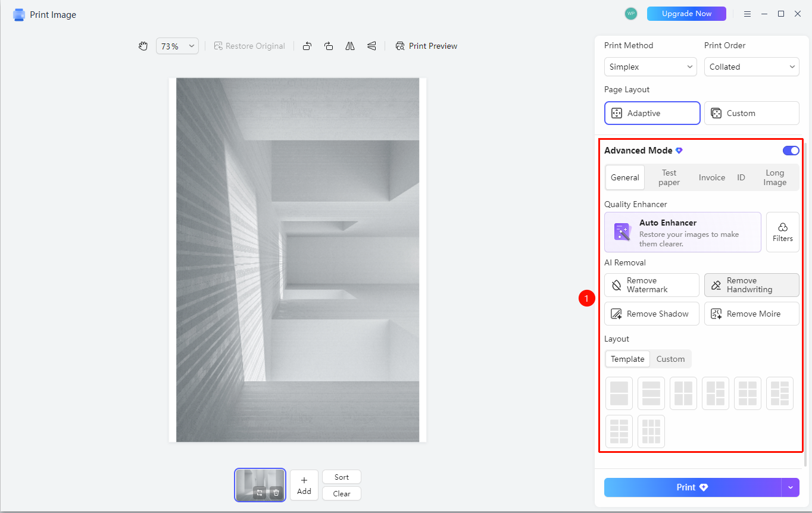Viewport: 812px width, 513px height.
Task: Add another image with Add button
Action: tap(304, 485)
